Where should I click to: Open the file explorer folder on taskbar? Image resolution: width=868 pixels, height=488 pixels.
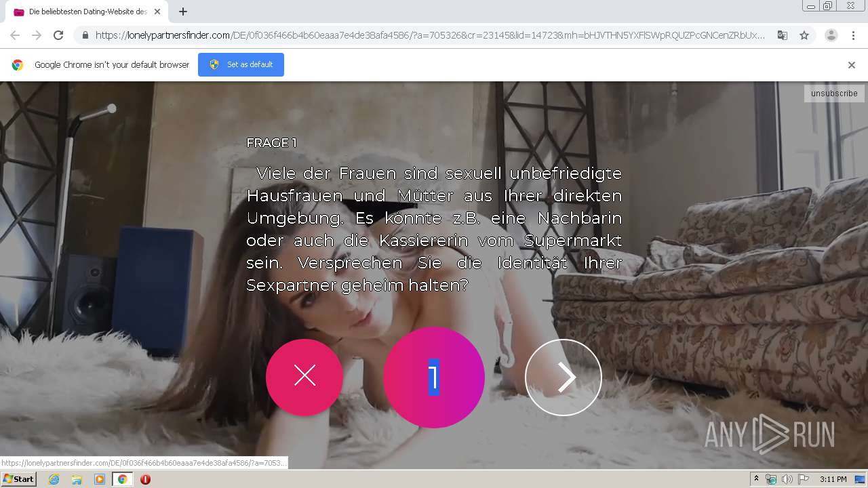[x=77, y=479]
